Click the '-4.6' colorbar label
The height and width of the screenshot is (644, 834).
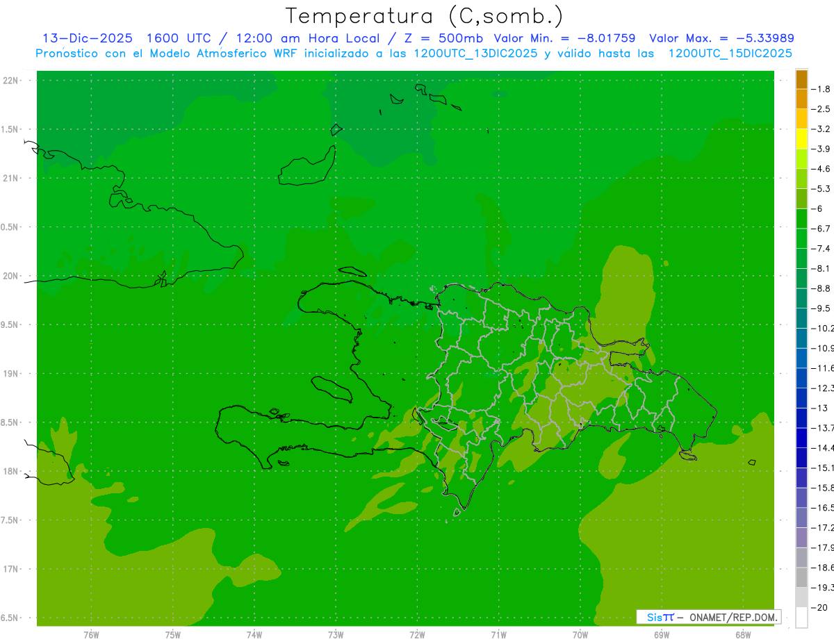click(821, 169)
